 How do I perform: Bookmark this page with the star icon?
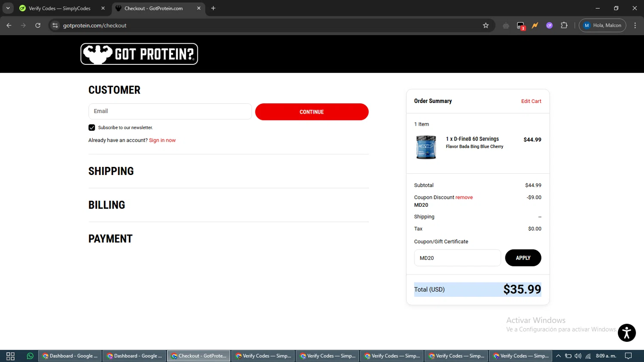point(486,25)
